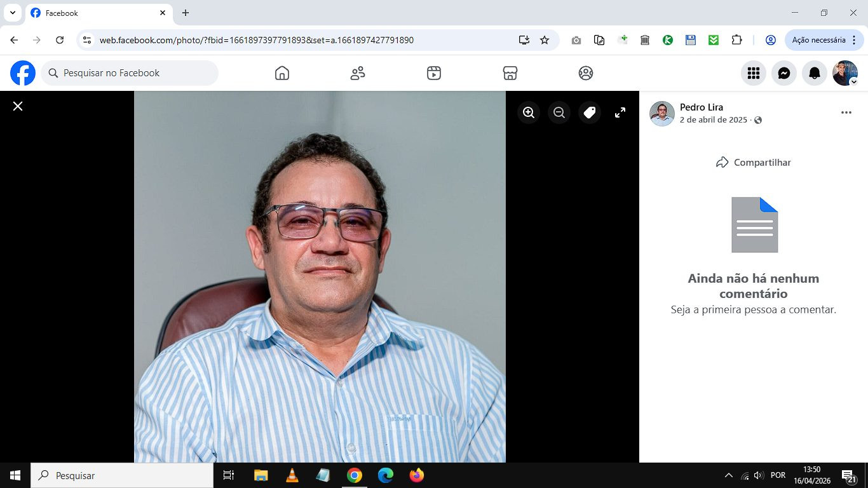Open Pedro Lira's profile link
This screenshot has height=488, width=868.
pos(701,107)
